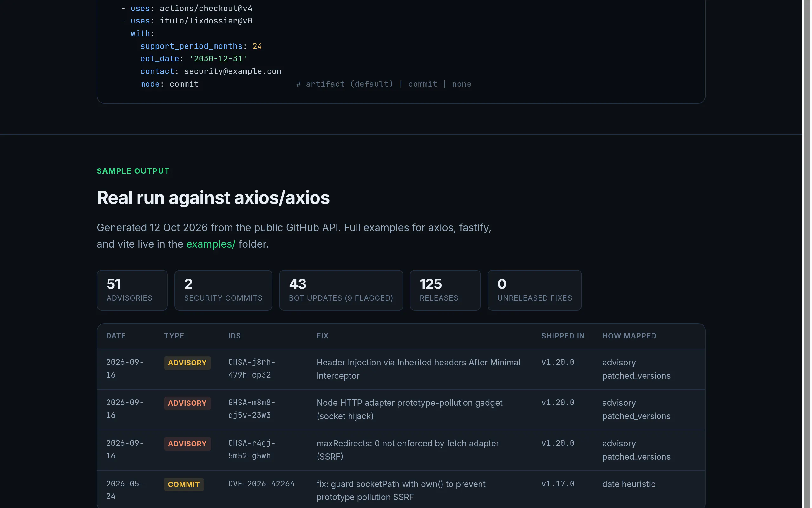Click the SHIPPED IN column header
Screen dimensions: 812x508
tap(563, 336)
